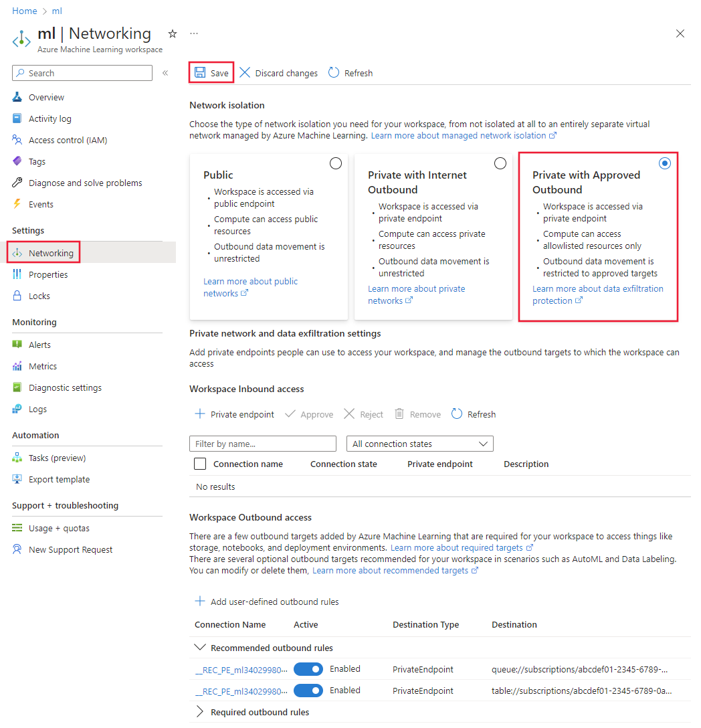Viewport: 701px width, 728px height.
Task: Click the Metrics chart icon
Action: pos(17,366)
